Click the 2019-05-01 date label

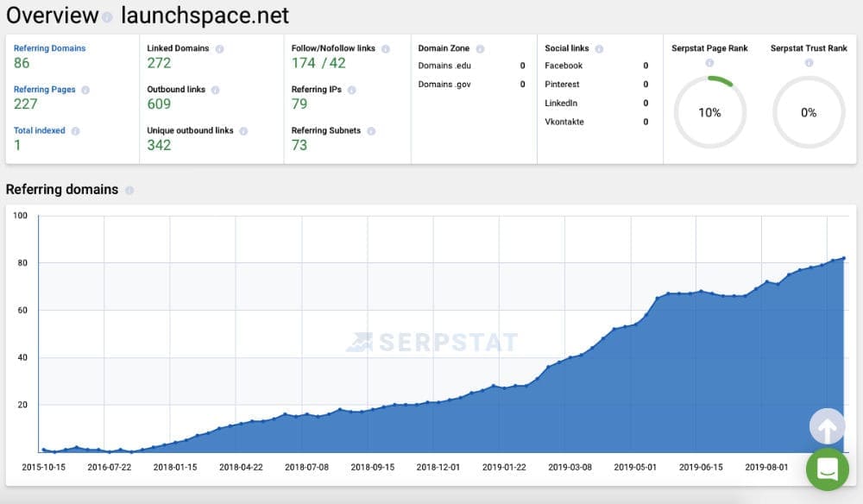[x=635, y=467]
